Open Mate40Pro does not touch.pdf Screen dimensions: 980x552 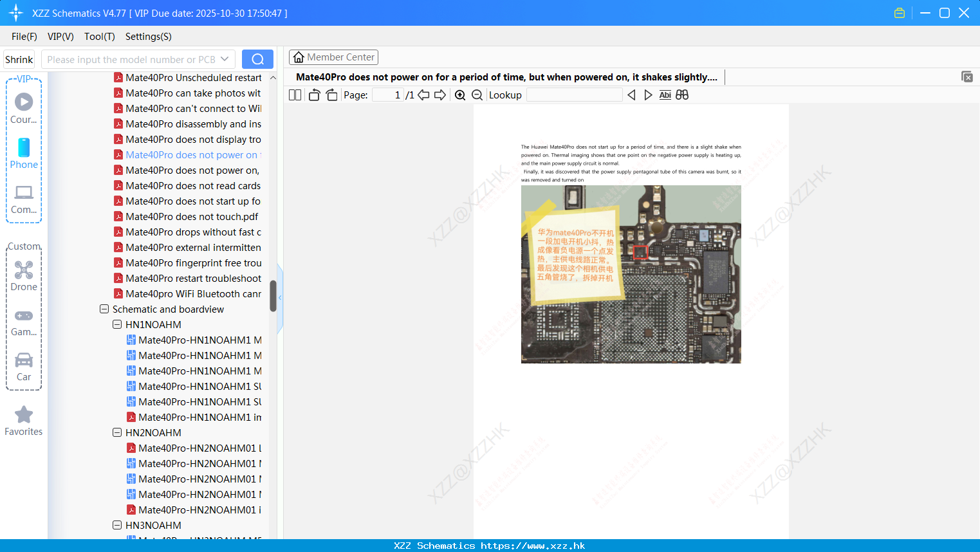coord(187,216)
